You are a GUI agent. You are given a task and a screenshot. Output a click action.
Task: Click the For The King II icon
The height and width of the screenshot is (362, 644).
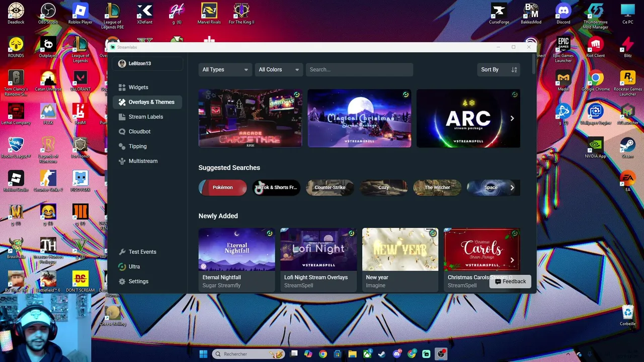pos(242,14)
